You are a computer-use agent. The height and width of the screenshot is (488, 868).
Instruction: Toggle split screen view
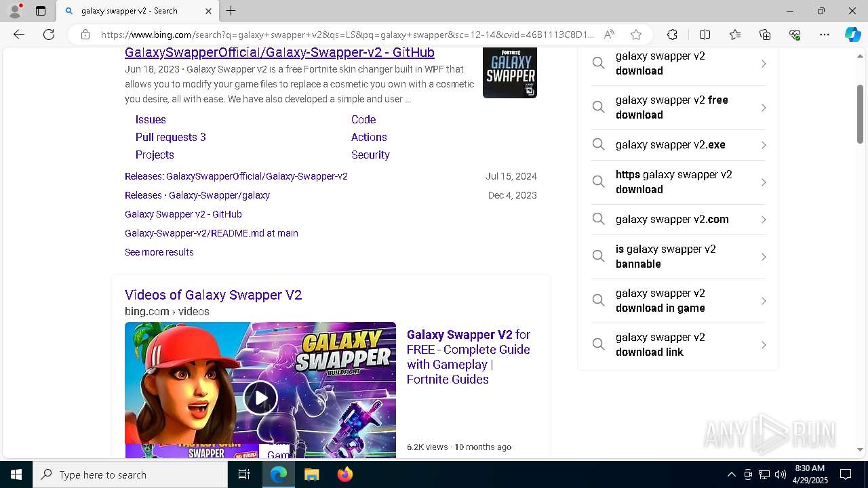[x=705, y=35]
